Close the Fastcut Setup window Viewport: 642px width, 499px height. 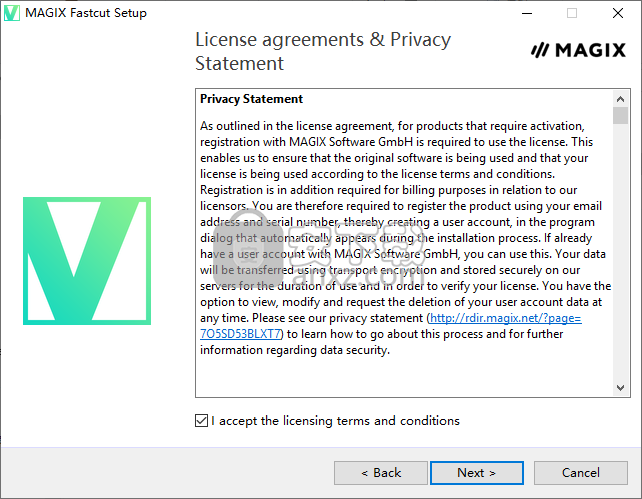[x=618, y=13]
